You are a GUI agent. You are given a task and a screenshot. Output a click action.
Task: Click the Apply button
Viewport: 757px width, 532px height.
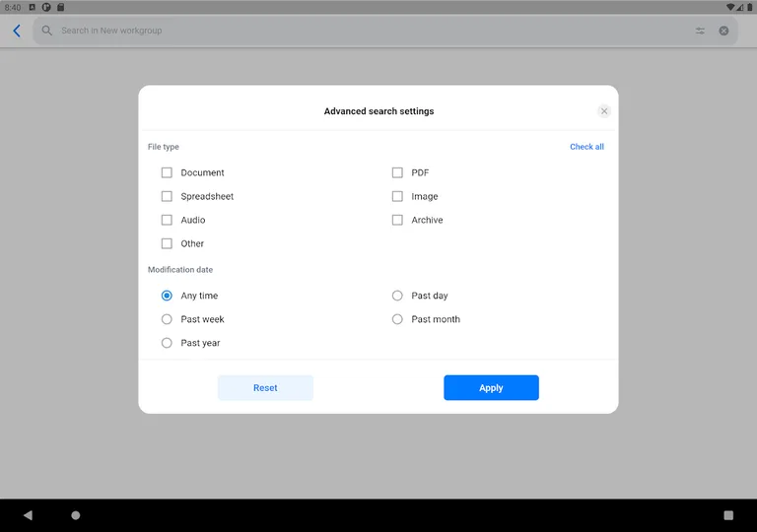click(491, 387)
